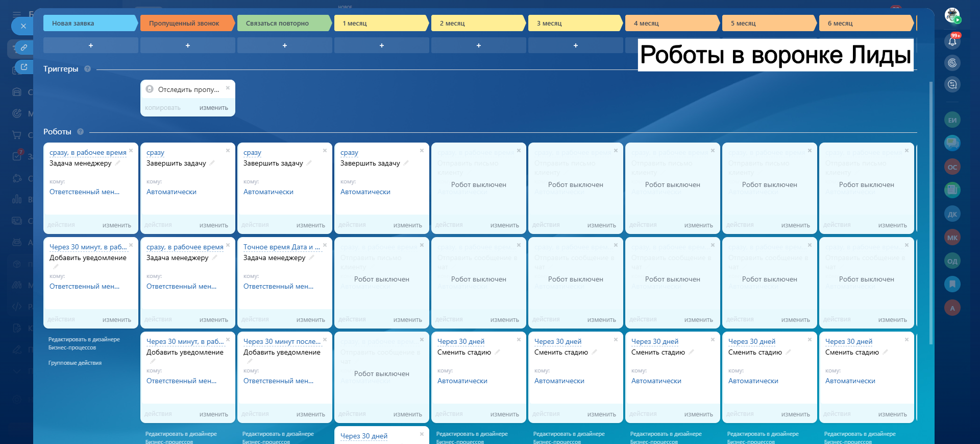Viewport: 980px width, 444px height.
Task: Click the 'Отследить пропу...' trigger icon
Action: [x=150, y=89]
